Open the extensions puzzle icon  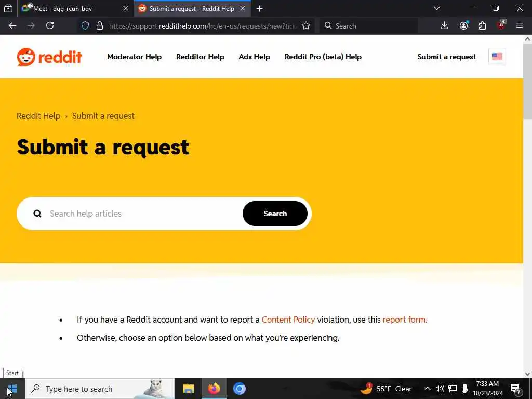(482, 26)
